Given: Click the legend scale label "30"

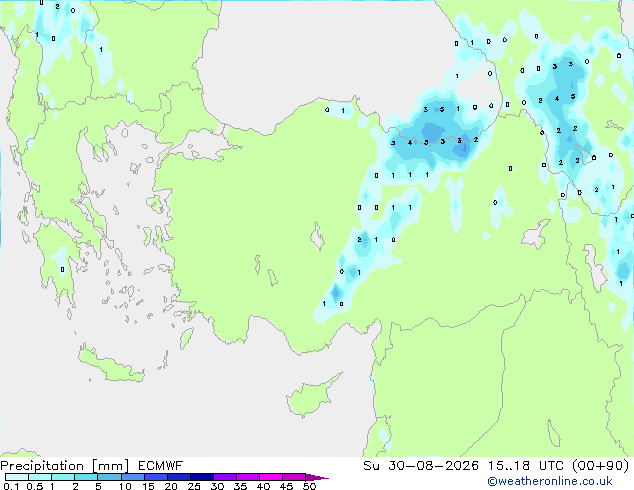Looking at the screenshot, I should coord(217,486).
